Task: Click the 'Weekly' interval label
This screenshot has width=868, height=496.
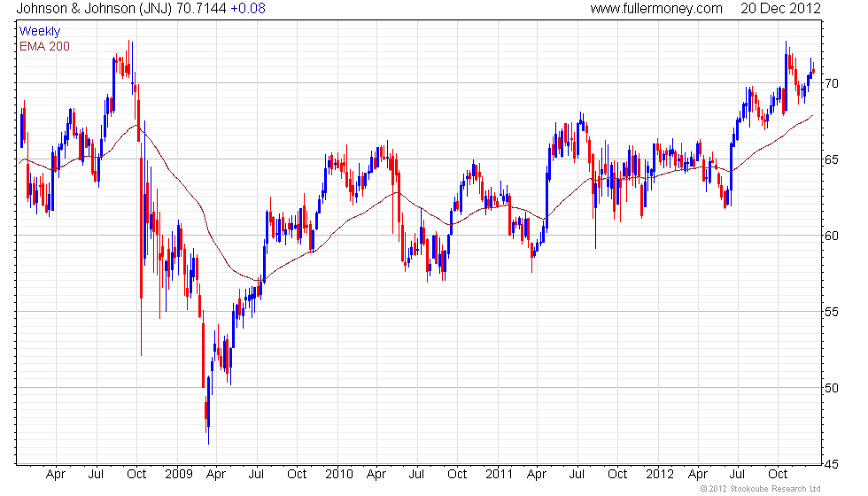Action: point(39,32)
